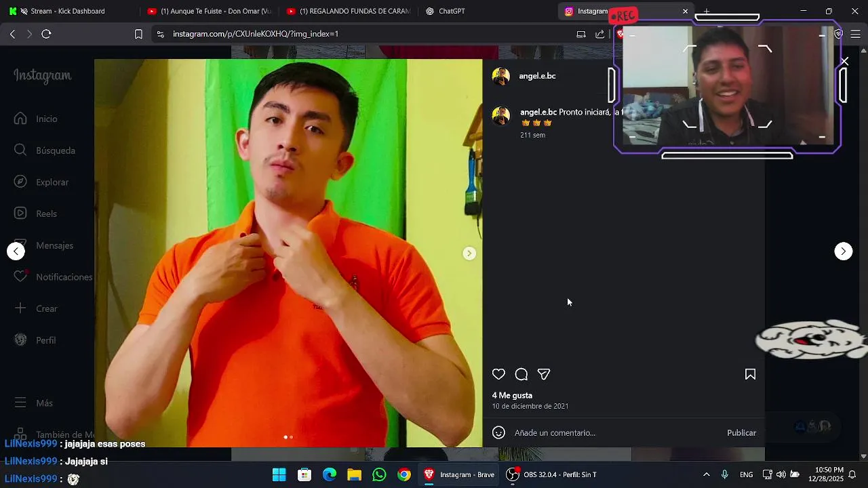Image resolution: width=868 pixels, height=488 pixels.
Task: Open volume control in system tray
Action: point(781,474)
